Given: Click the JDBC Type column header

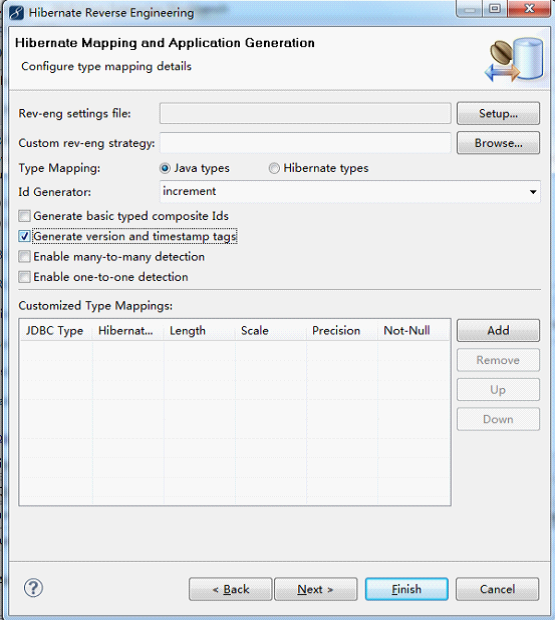Looking at the screenshot, I should pos(56,330).
